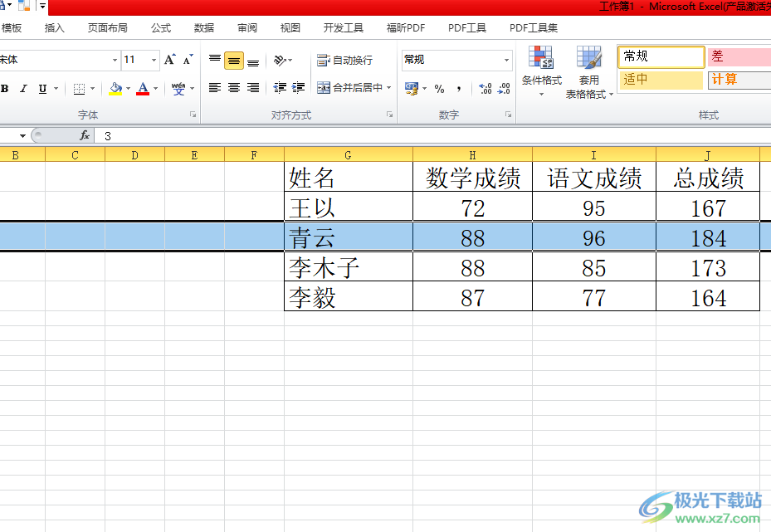This screenshot has height=532, width=771.
Task: Apply accounting number format icon
Action: coord(411,89)
